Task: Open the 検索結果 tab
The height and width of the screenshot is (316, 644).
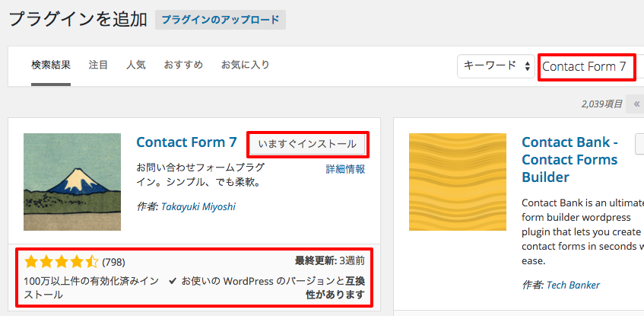Action: coord(51,65)
